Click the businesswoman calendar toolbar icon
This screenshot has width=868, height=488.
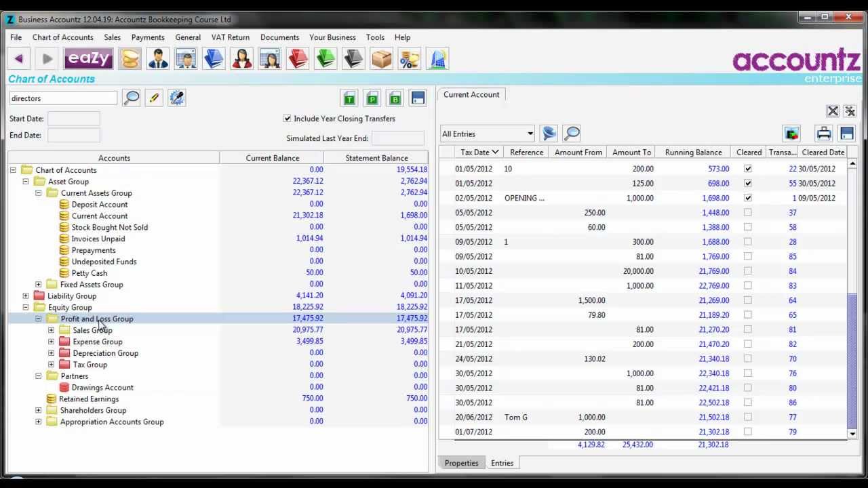[270, 59]
